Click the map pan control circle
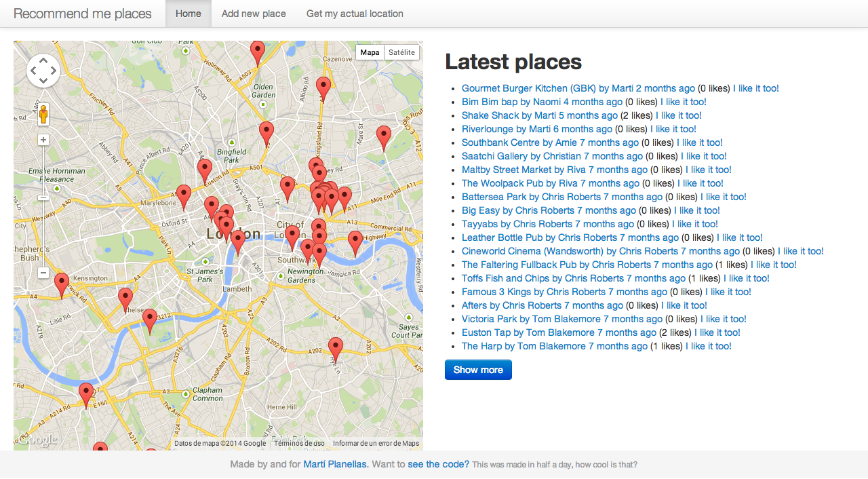The width and height of the screenshot is (868, 479). (43, 71)
